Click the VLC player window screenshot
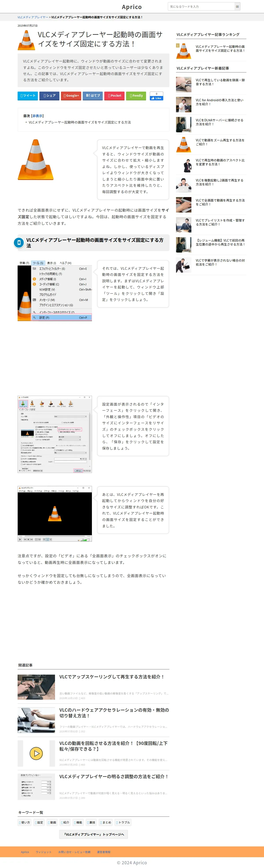264x868 pixels. [55, 513]
